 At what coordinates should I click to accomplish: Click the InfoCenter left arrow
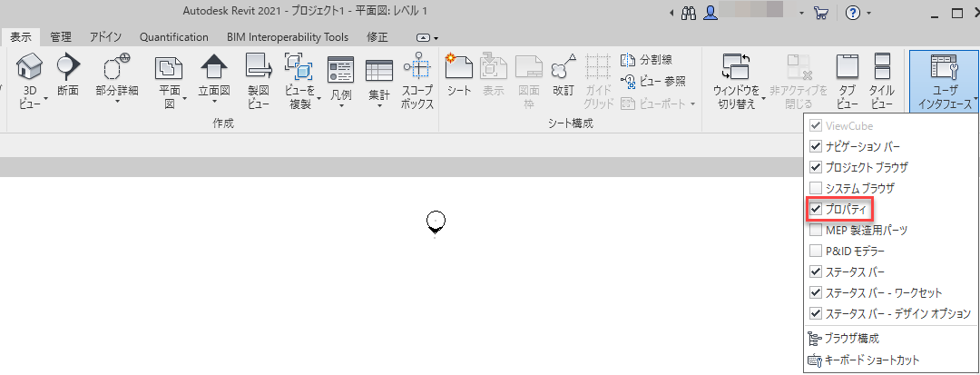671,13
